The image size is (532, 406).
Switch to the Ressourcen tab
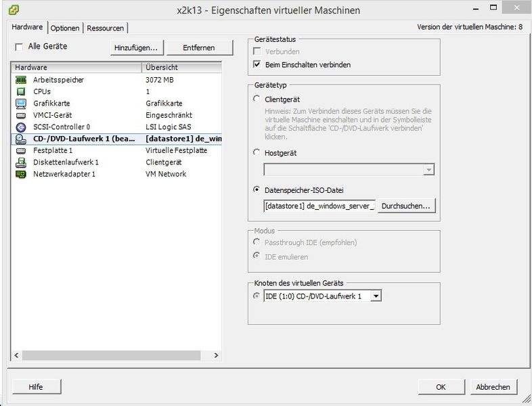(x=105, y=28)
